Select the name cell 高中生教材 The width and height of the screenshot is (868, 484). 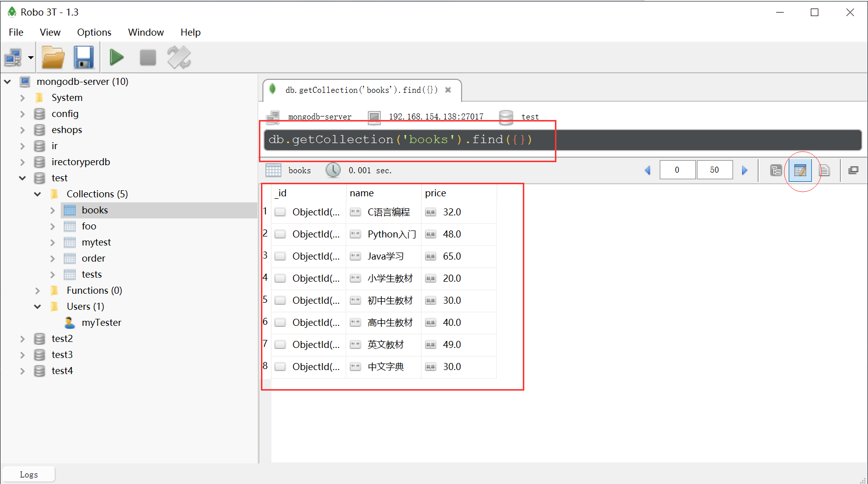click(x=383, y=322)
